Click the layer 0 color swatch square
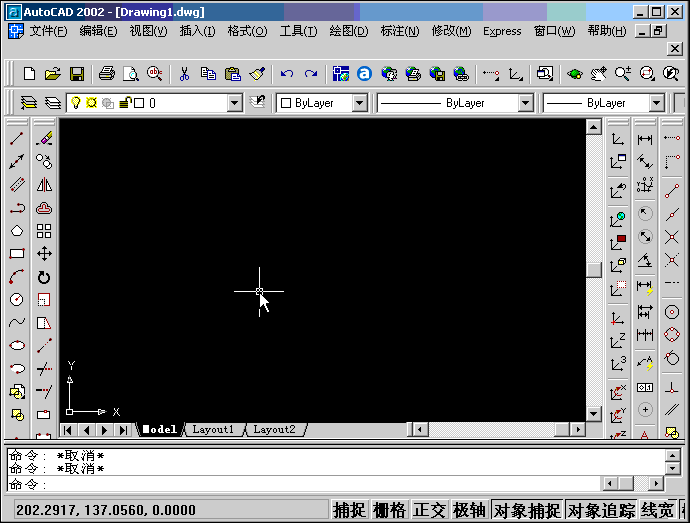The image size is (690, 523). 139,103
